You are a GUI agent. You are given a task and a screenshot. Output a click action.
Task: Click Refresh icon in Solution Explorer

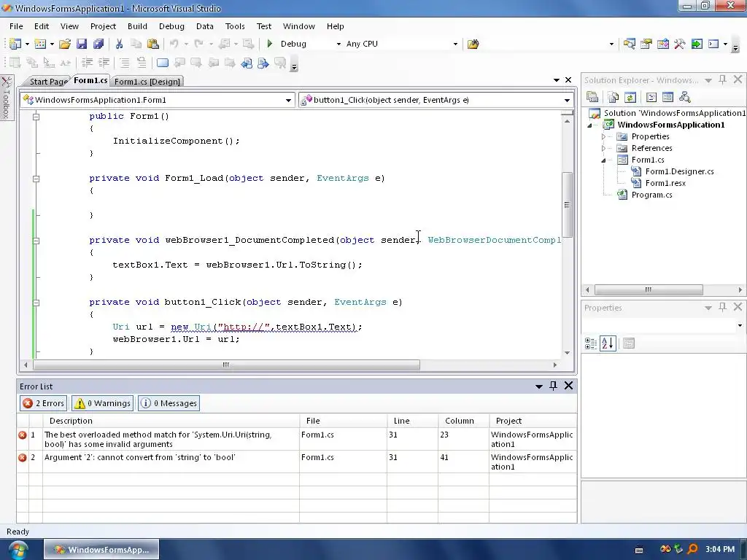[630, 97]
